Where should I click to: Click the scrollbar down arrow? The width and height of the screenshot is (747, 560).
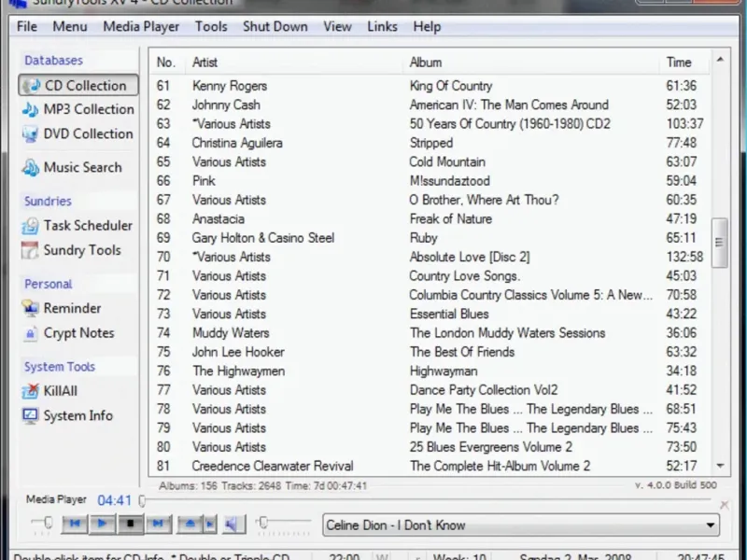pos(720,466)
